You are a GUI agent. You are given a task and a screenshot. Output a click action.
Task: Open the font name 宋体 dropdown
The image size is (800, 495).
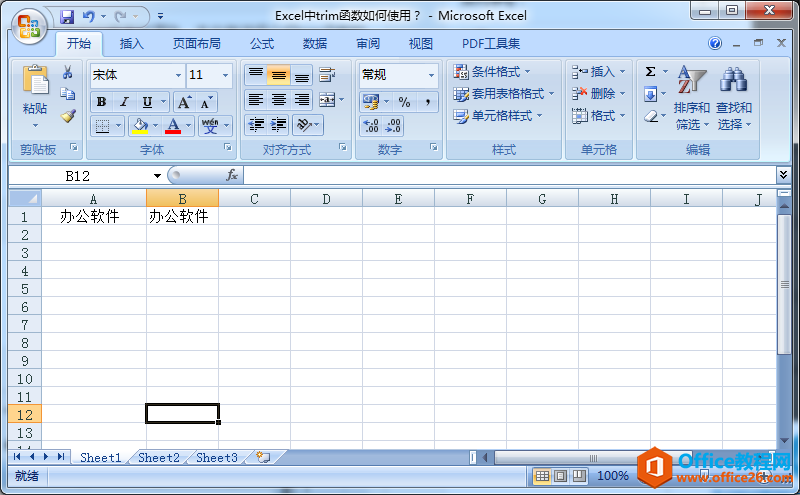pos(178,76)
